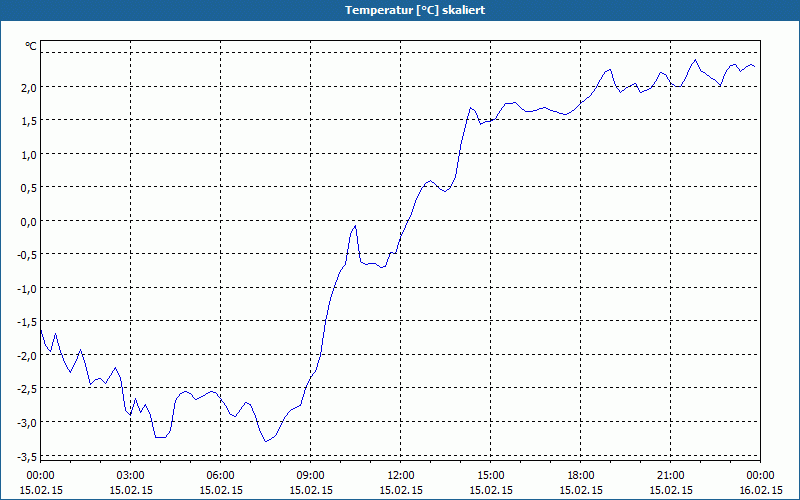Viewport: 800px width, 500px height.
Task: Click the 15.02.15 date beneath 18:00
Action: pyautogui.click(x=581, y=490)
